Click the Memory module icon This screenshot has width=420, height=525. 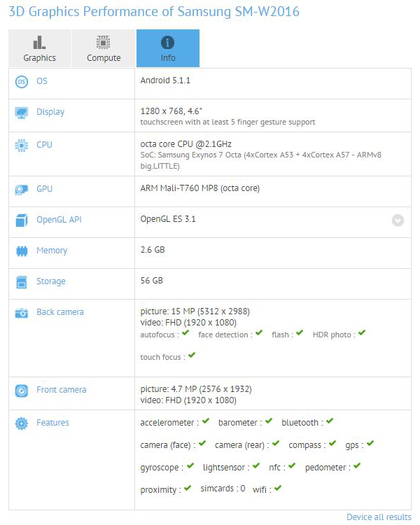(22, 251)
